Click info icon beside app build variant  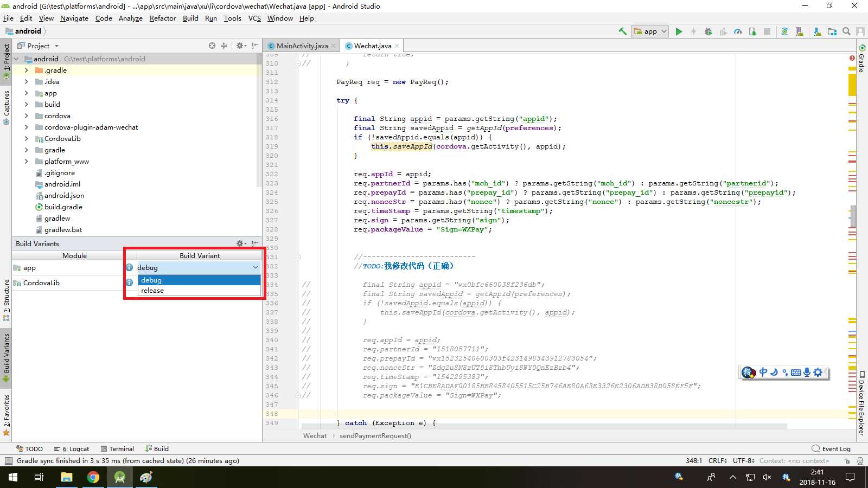tap(129, 267)
